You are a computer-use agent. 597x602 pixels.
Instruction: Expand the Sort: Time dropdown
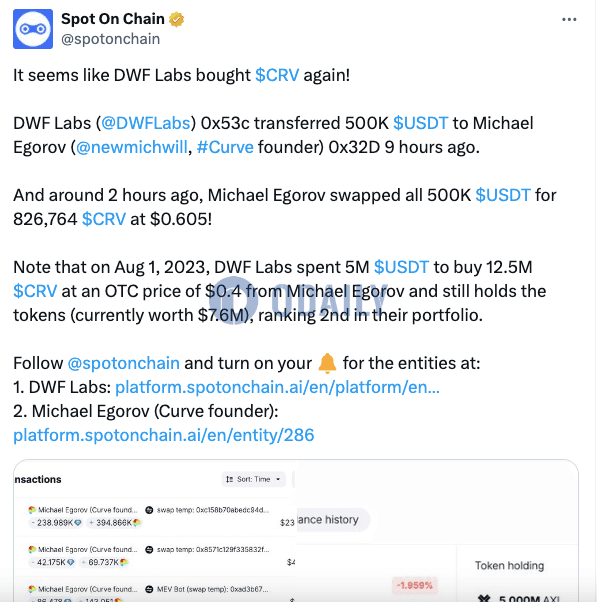pyautogui.click(x=253, y=479)
